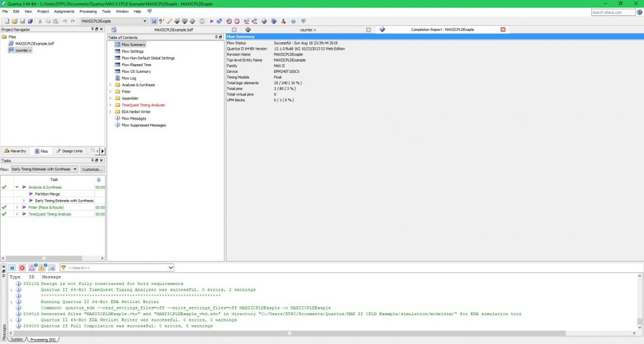Select Flow Elapsed Time report entry
This screenshot has height=344, width=644.
pyautogui.click(x=136, y=65)
